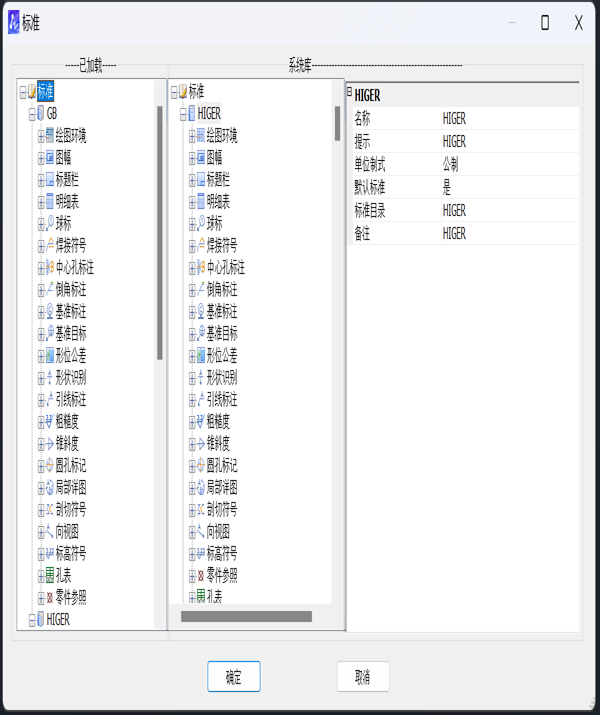Select 局部详图 in loaded GB tree
The height and width of the screenshot is (715, 600).
pyautogui.click(x=71, y=487)
